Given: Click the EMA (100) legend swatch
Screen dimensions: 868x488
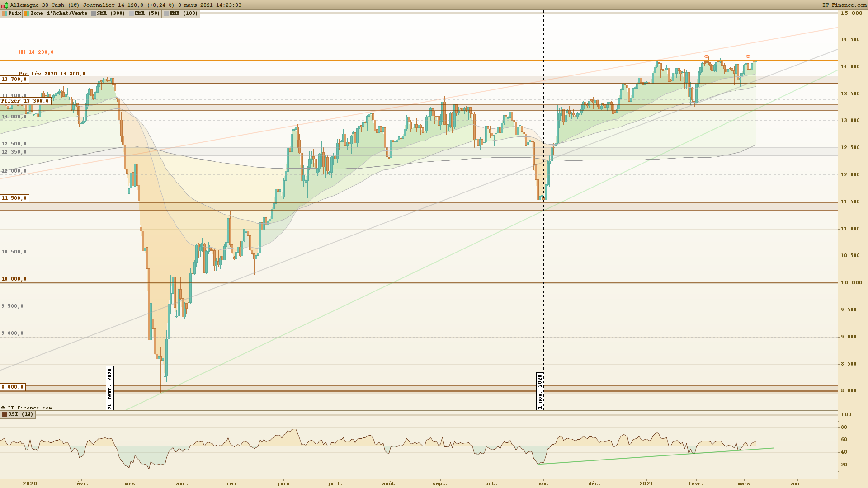Looking at the screenshot, I should (x=166, y=14).
